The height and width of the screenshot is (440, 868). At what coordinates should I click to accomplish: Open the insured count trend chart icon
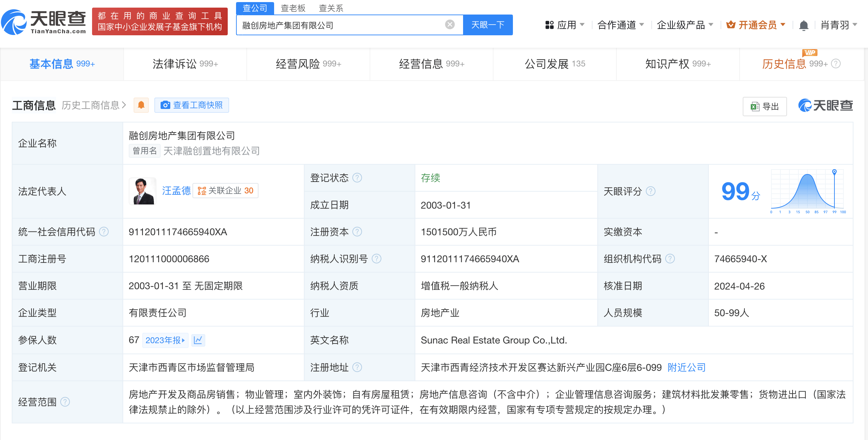pyautogui.click(x=198, y=340)
